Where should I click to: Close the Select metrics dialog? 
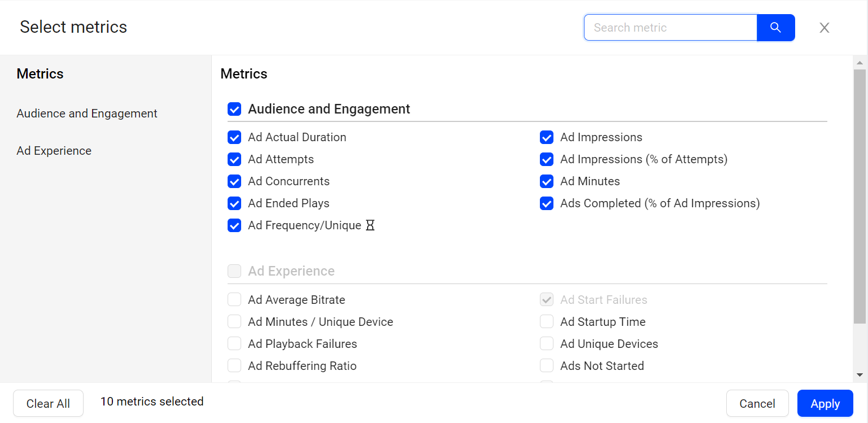[824, 28]
